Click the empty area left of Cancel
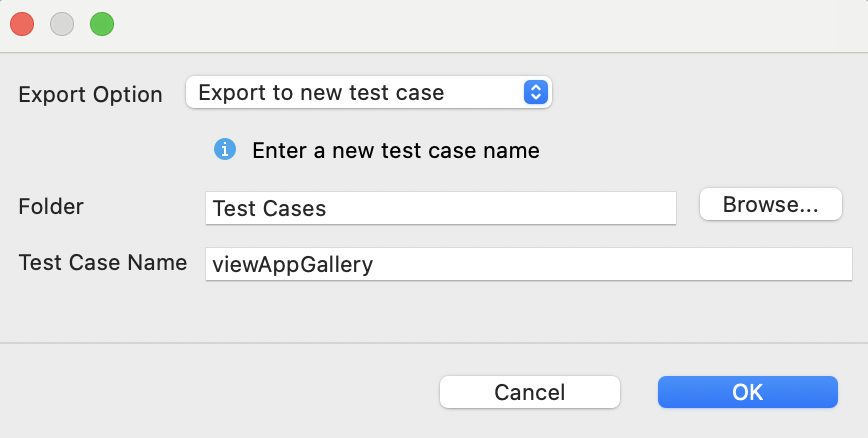The height and width of the screenshot is (438, 868). coord(220,392)
